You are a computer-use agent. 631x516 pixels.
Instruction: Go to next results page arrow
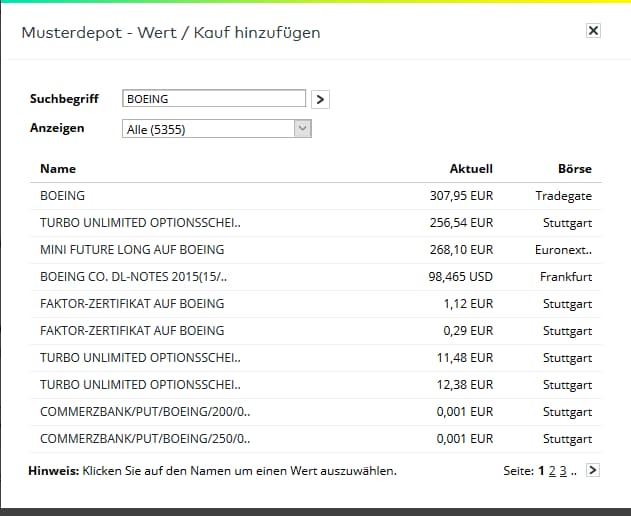click(x=593, y=470)
